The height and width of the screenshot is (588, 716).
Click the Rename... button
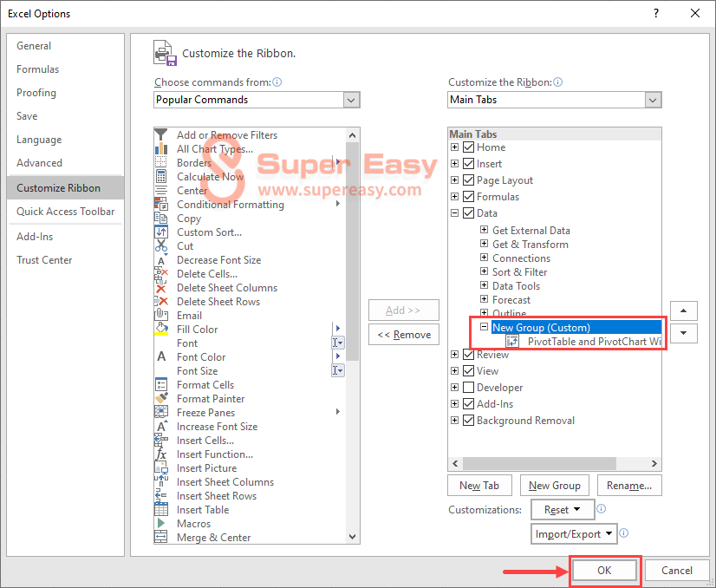click(629, 485)
